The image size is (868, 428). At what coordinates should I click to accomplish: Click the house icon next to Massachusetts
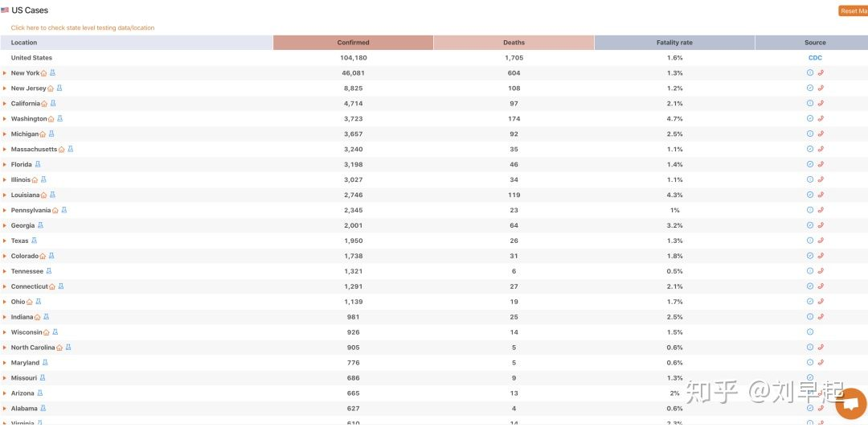pyautogui.click(x=62, y=150)
